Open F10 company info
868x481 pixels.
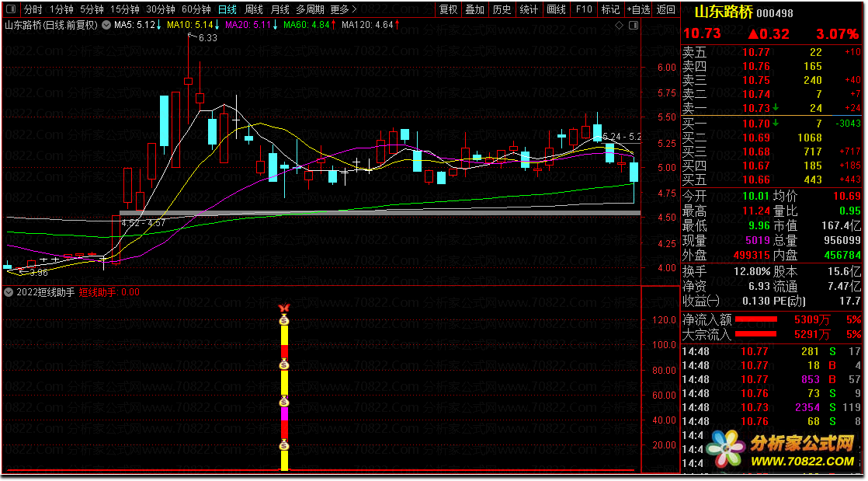click(584, 9)
